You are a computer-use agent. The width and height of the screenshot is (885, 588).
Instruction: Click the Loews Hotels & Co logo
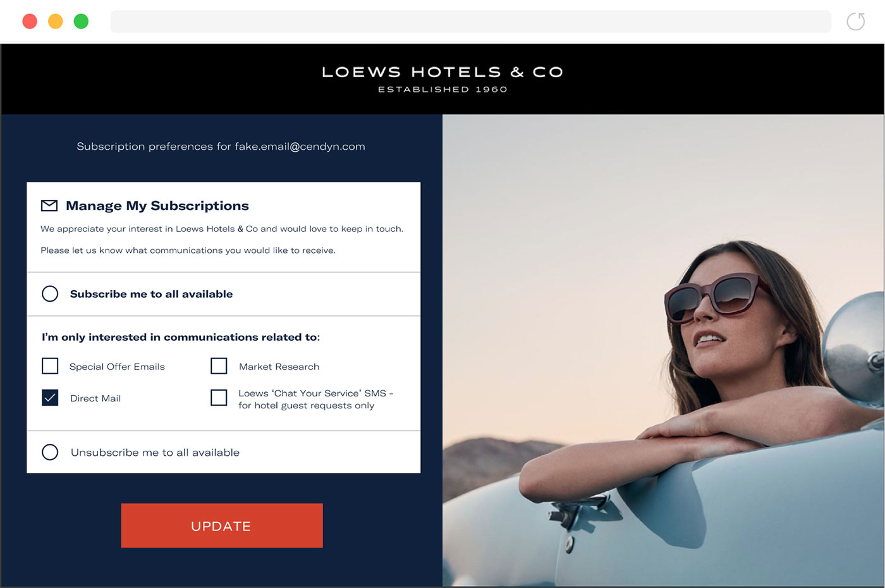click(442, 79)
